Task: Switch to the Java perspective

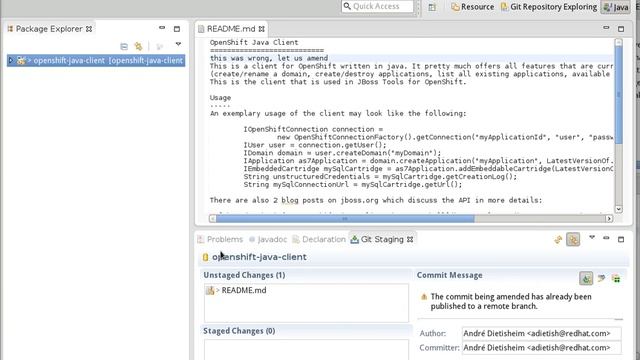Action: 616,7
